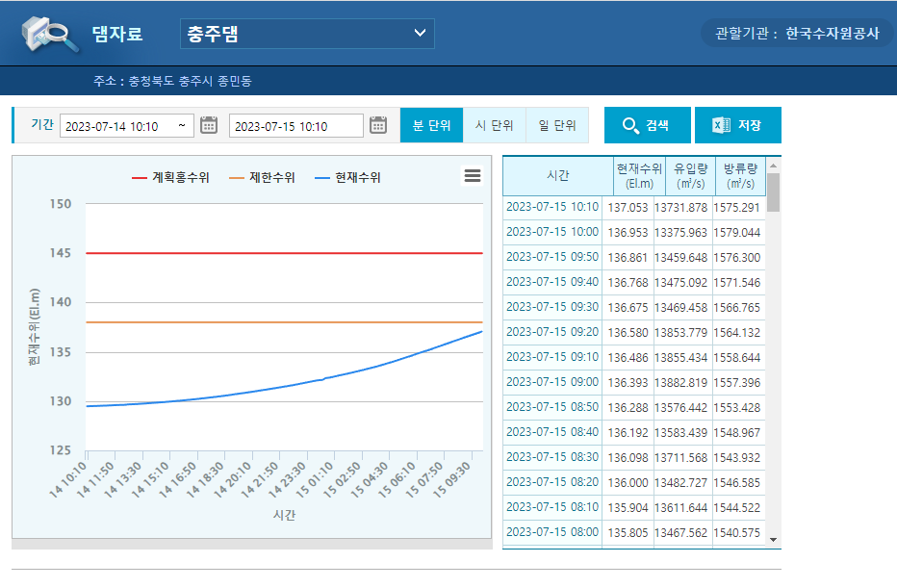Click the magnifier icon in 검색 button
The width and height of the screenshot is (897, 588).
[630, 125]
